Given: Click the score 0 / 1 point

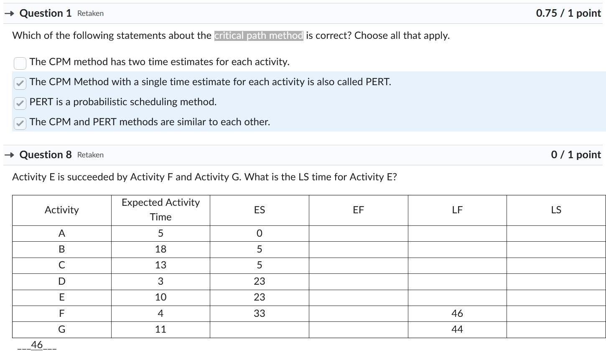Looking at the screenshot, I should click(x=577, y=154).
